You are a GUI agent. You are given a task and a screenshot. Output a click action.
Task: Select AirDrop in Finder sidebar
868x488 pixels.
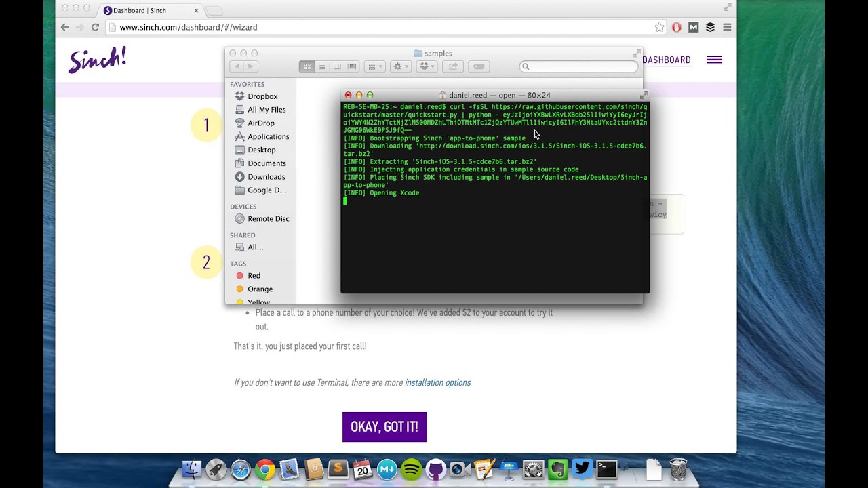261,123
